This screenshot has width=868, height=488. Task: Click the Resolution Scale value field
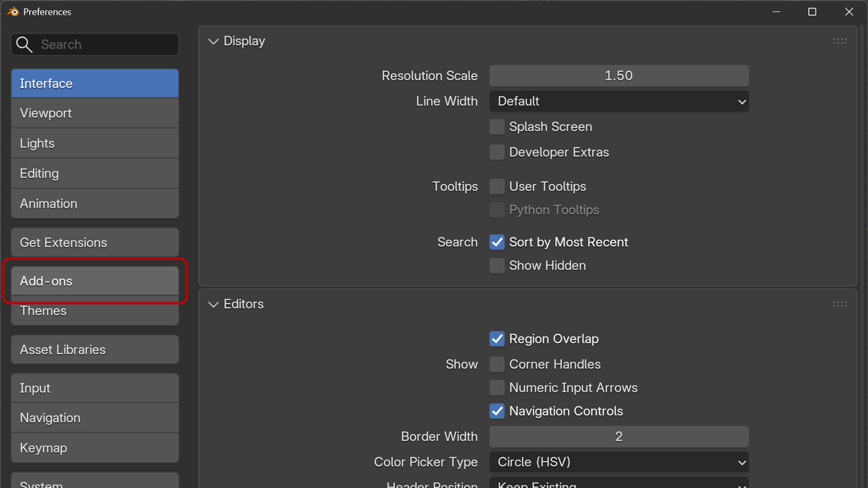(x=619, y=76)
